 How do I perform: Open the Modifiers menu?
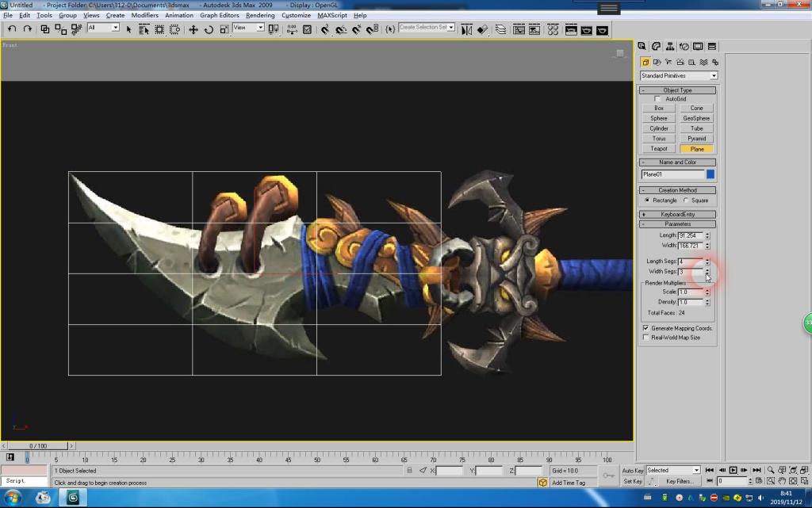144,15
